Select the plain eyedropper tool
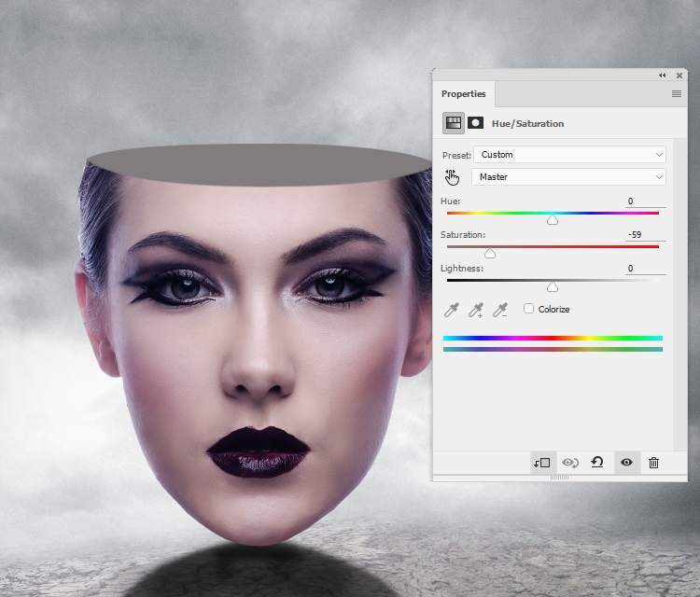 (x=452, y=309)
